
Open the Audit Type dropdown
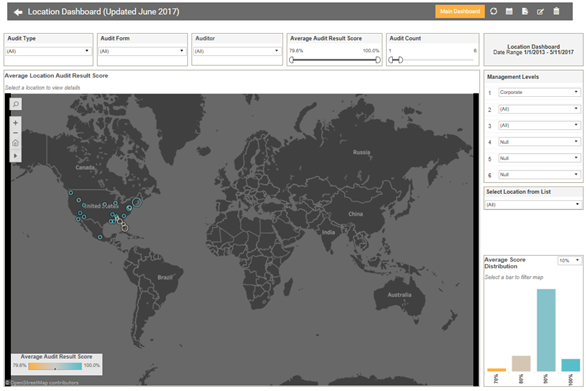(x=48, y=51)
